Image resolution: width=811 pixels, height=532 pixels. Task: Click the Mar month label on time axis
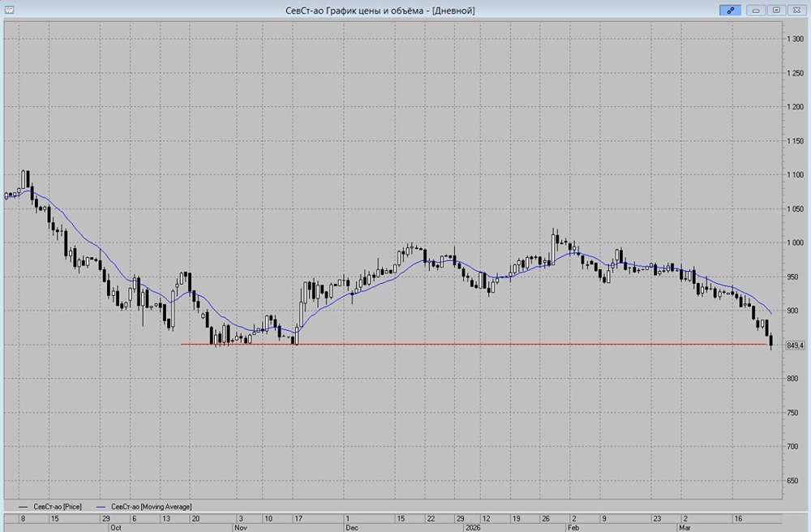tap(685, 526)
